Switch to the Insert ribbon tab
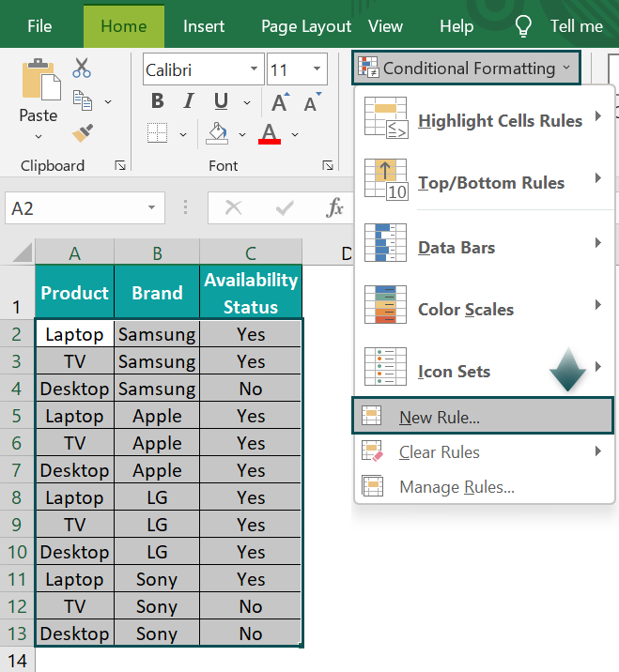Screen dimensions: 619x672 204,26
